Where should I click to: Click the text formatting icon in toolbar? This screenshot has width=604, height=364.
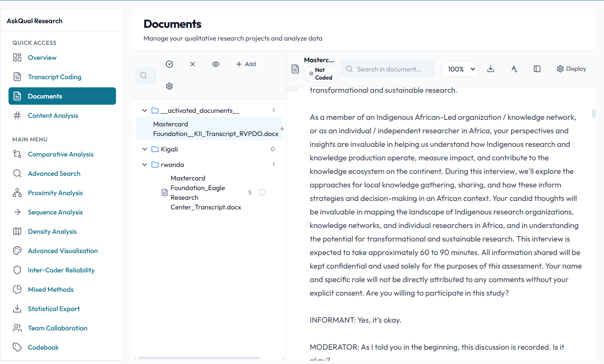pos(514,69)
